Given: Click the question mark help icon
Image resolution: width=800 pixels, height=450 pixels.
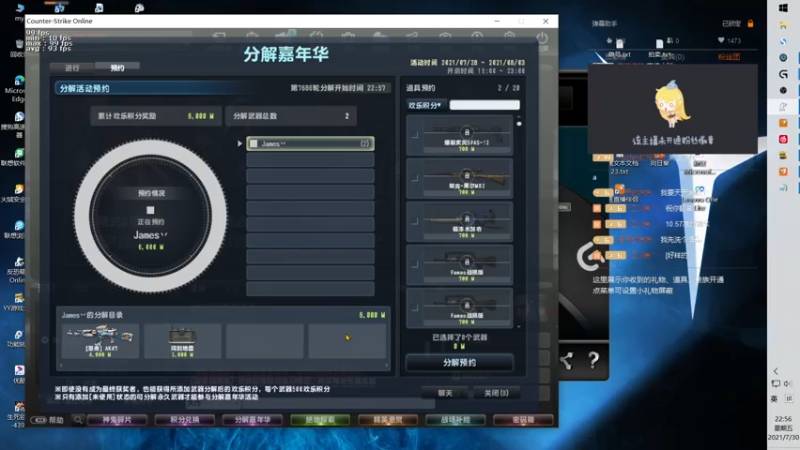Looking at the screenshot, I should [x=593, y=361].
